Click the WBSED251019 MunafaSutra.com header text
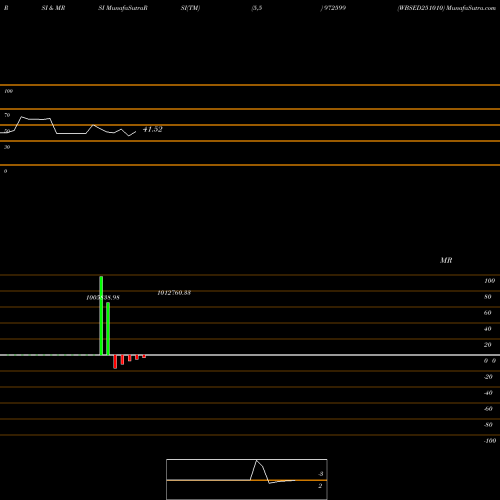Viewport: 500px width, 500px height. (446, 8)
